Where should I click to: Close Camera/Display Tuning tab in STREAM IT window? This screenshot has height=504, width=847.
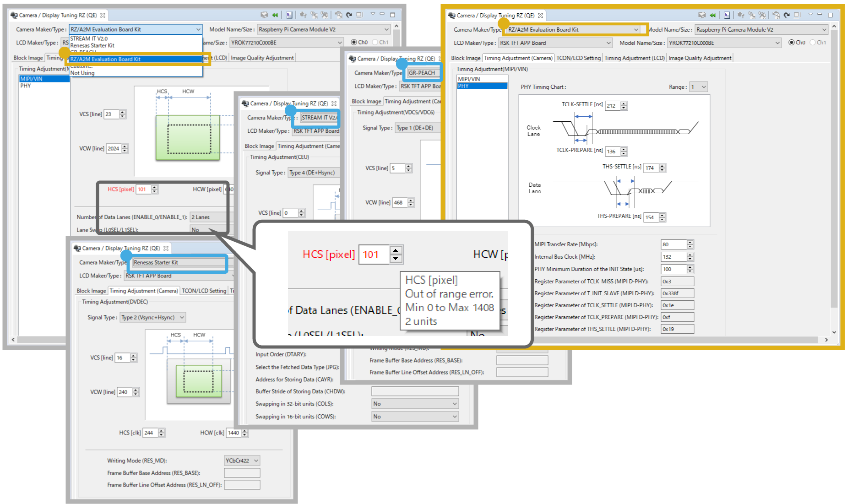click(x=334, y=103)
